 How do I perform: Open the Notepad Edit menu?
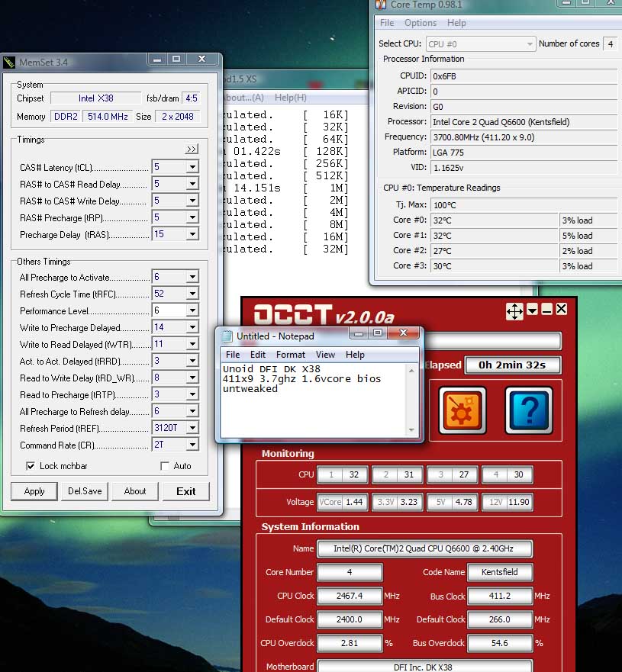click(x=258, y=355)
